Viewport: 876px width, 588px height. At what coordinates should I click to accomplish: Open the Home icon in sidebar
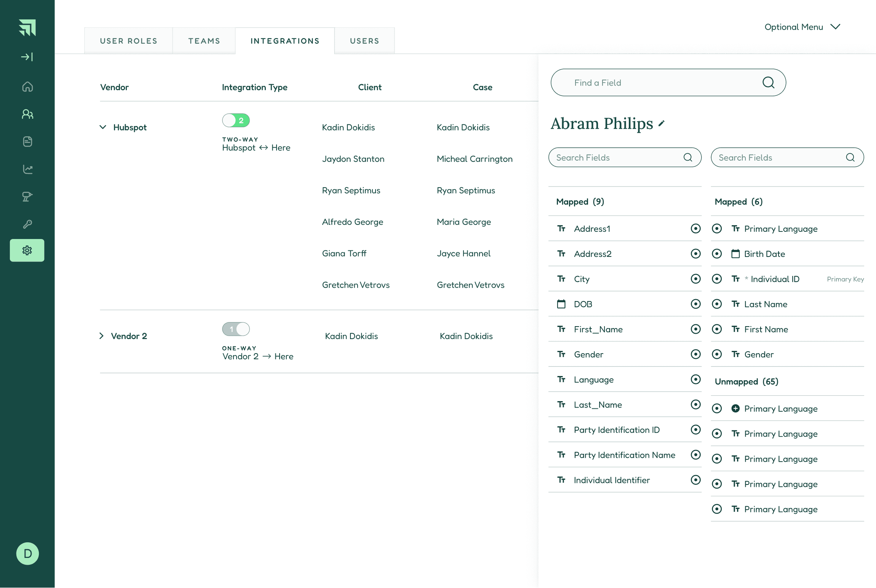point(27,87)
